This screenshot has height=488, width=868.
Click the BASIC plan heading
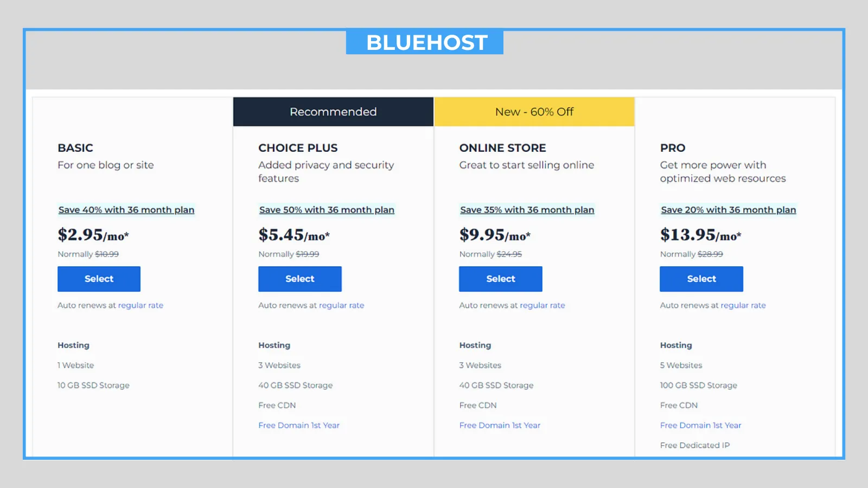tap(75, 148)
